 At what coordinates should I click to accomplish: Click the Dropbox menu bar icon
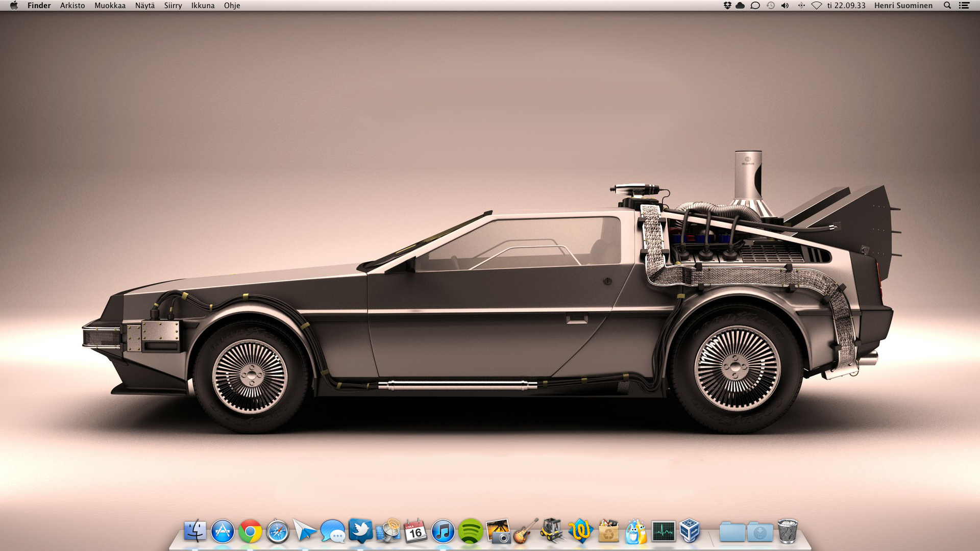click(x=727, y=6)
